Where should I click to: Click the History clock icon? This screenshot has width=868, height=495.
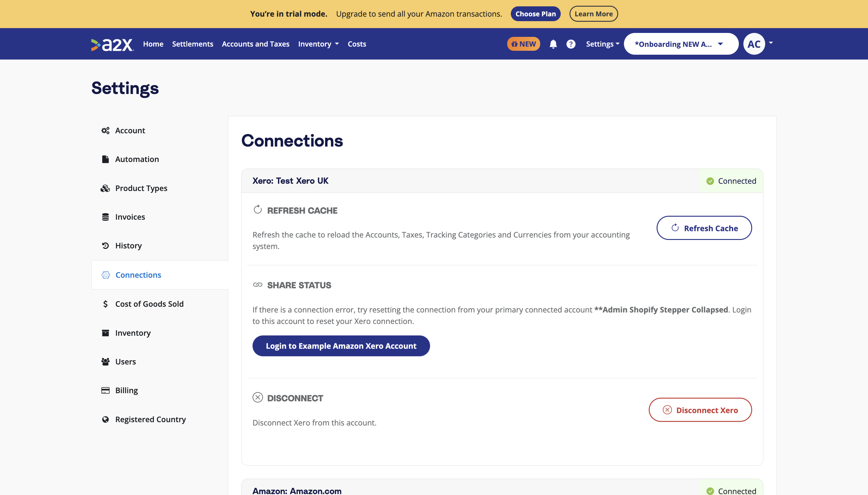coord(106,245)
